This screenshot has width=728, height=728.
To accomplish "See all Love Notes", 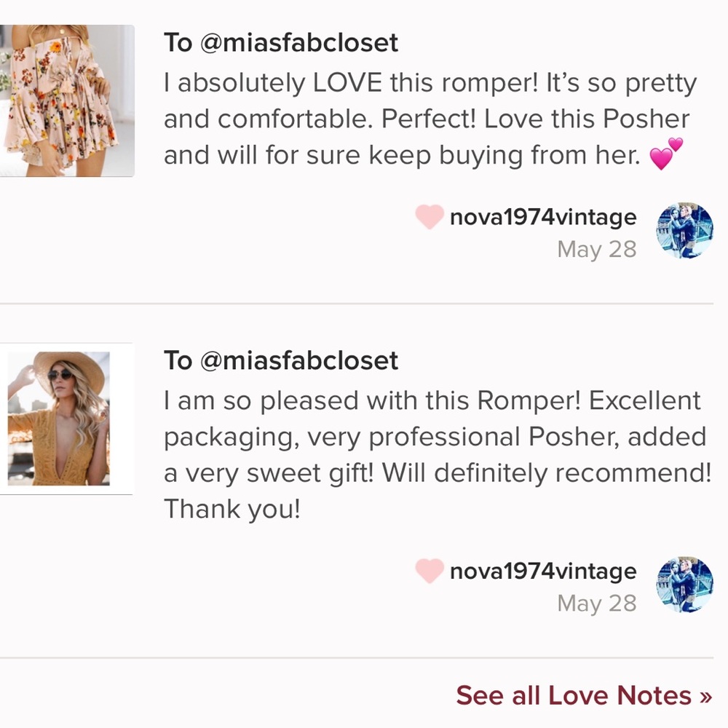I will [574, 696].
